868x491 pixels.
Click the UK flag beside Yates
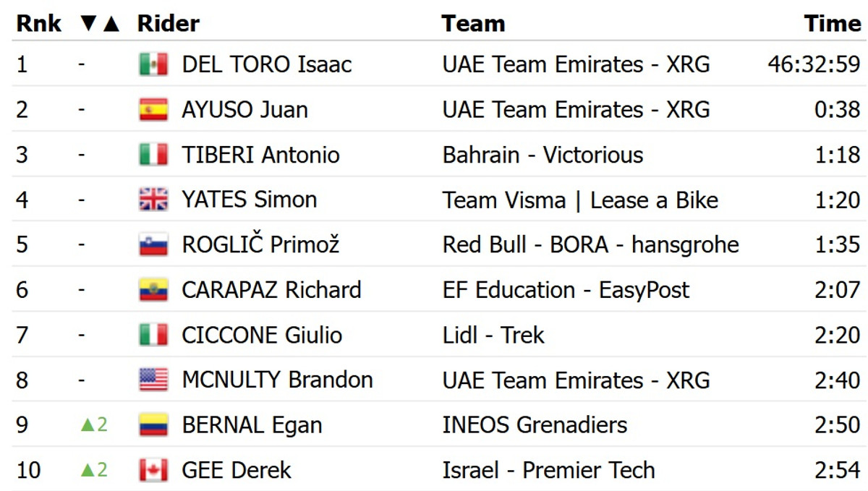point(153,200)
